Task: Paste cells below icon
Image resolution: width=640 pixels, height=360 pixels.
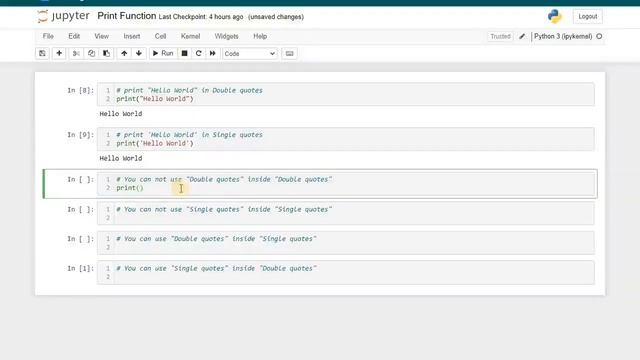Action: pos(106,53)
